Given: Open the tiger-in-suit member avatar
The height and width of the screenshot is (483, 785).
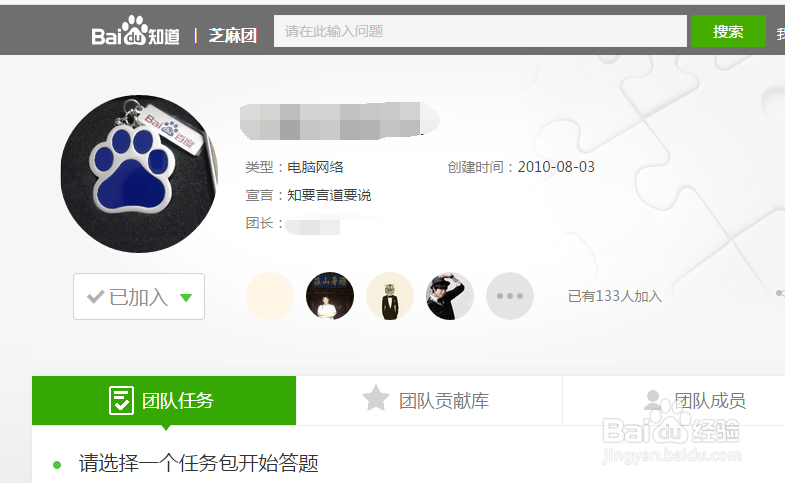Looking at the screenshot, I should click(x=390, y=296).
